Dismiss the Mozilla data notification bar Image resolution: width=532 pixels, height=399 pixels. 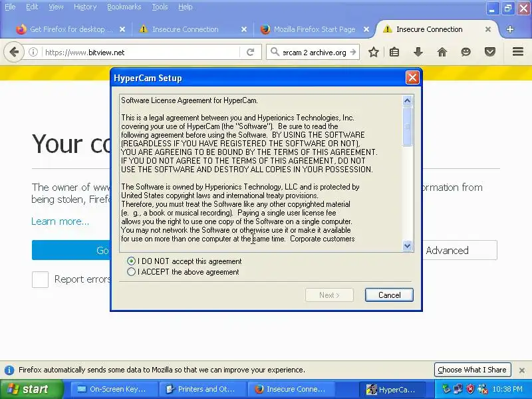pos(522,370)
